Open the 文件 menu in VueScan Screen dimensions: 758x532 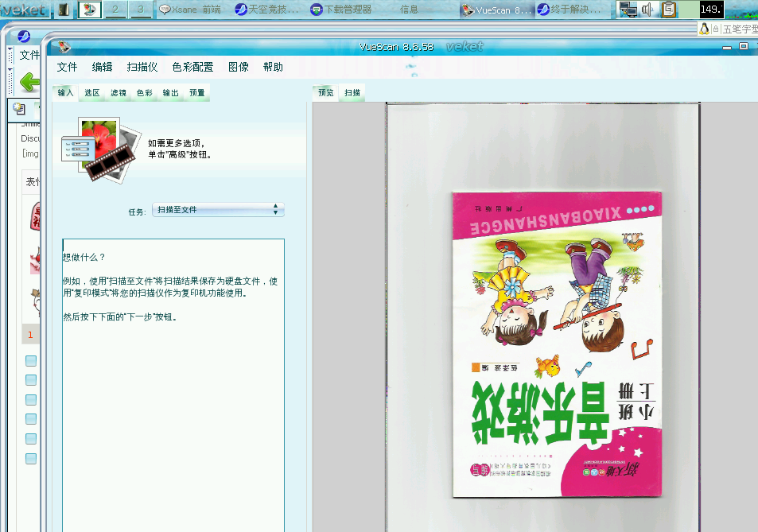(x=67, y=67)
